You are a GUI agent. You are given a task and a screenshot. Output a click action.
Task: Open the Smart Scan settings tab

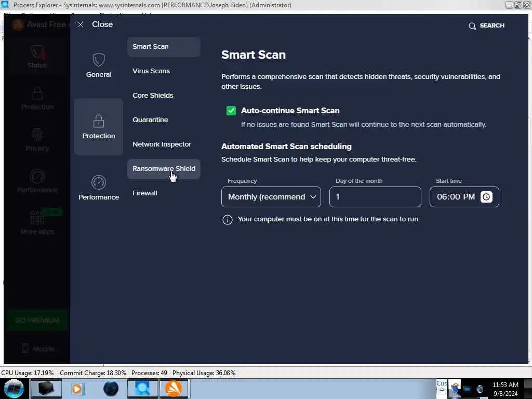(164, 46)
